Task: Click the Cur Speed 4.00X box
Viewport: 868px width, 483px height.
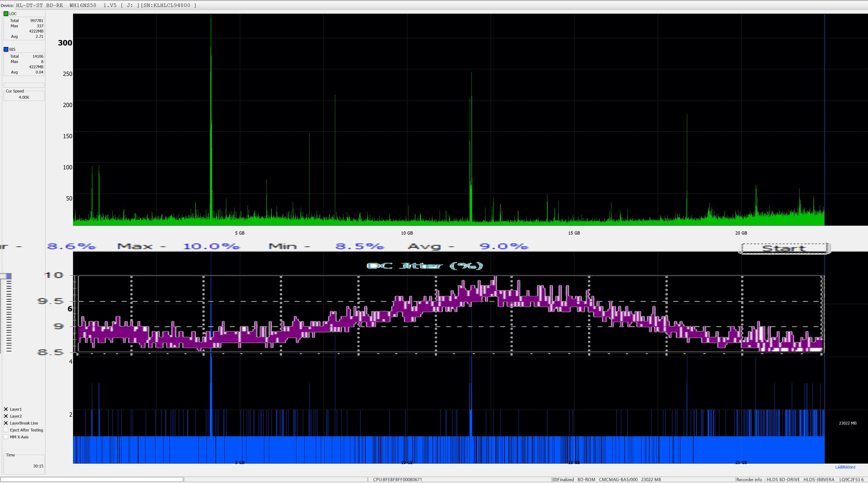Action: click(x=24, y=97)
